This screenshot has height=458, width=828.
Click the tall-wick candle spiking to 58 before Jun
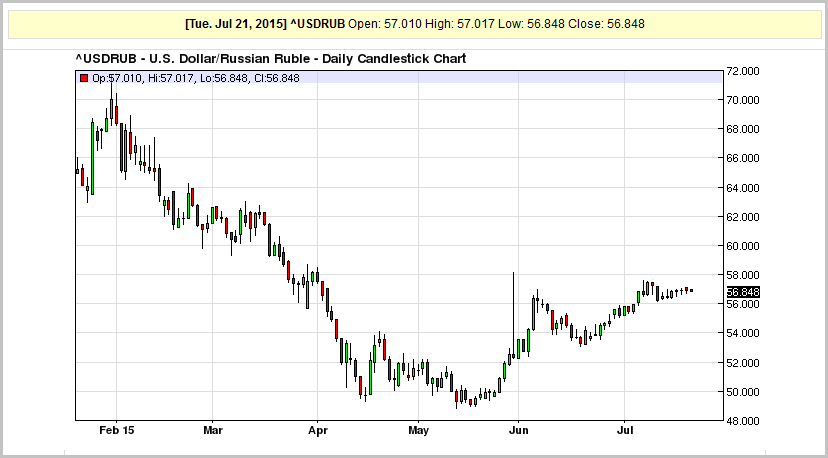(513, 315)
